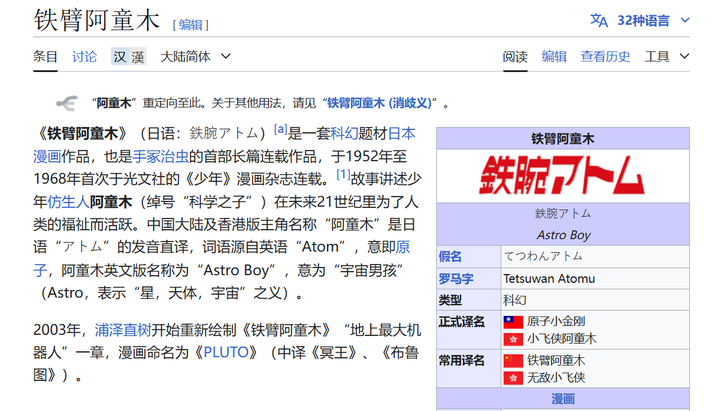Click the Astro Boy infobox subtitle
Image resolution: width=720 pixels, height=411 pixels.
click(x=563, y=235)
